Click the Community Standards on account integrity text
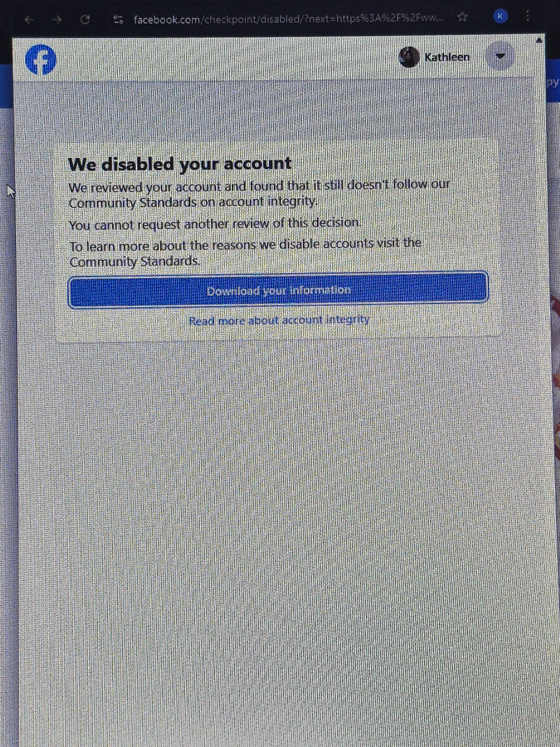The image size is (560, 747). click(x=193, y=202)
